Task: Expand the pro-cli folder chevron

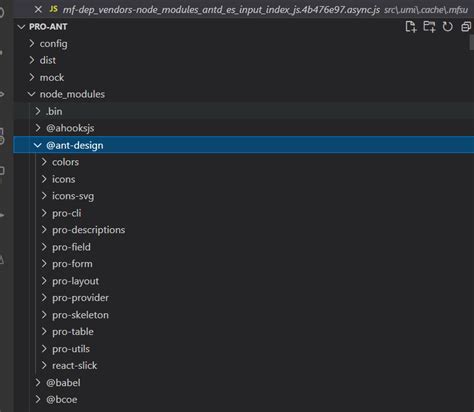Action: click(x=44, y=213)
